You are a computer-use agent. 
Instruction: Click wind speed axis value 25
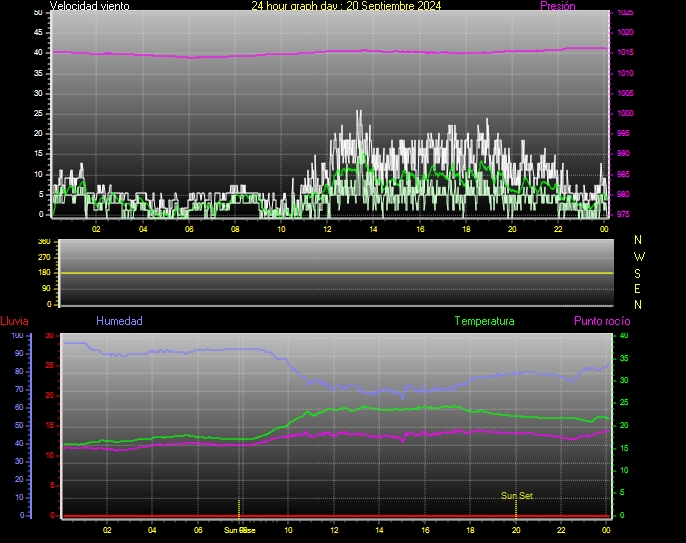pyautogui.click(x=38, y=113)
